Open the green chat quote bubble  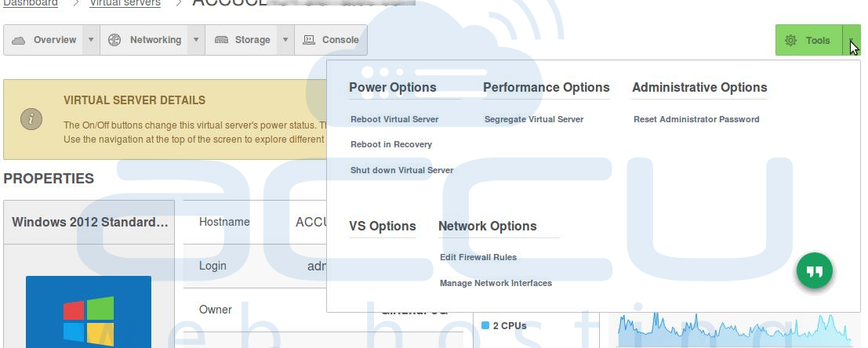coord(815,271)
